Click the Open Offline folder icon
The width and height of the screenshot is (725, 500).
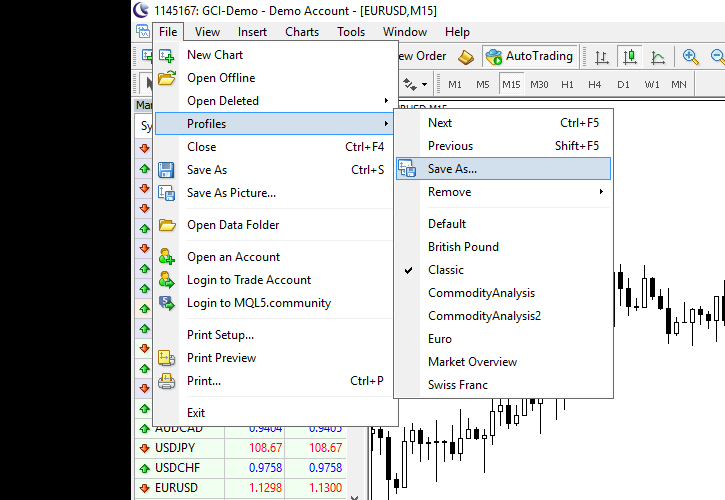coord(166,78)
